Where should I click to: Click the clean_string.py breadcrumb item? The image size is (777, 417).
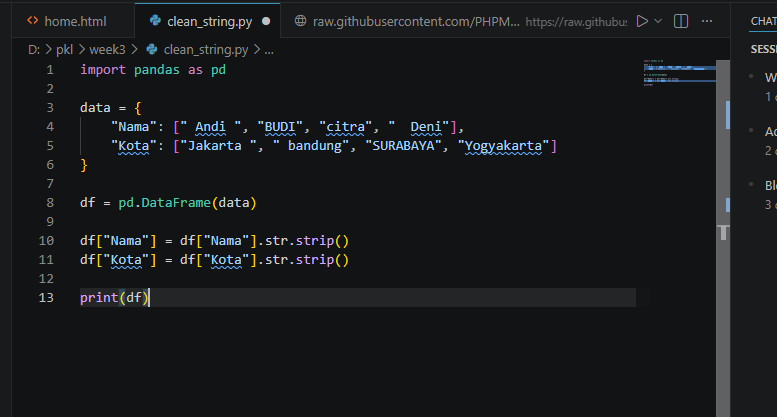tap(206, 50)
